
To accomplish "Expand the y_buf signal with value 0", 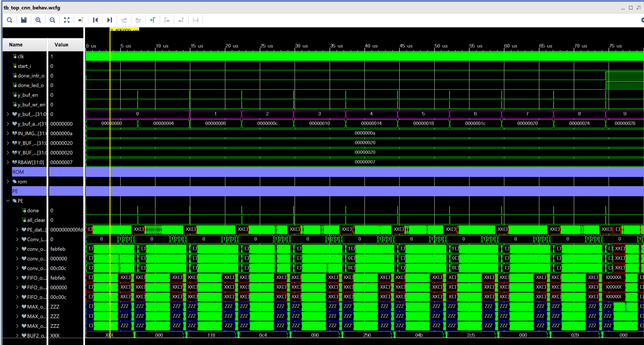I will click(x=8, y=114).
